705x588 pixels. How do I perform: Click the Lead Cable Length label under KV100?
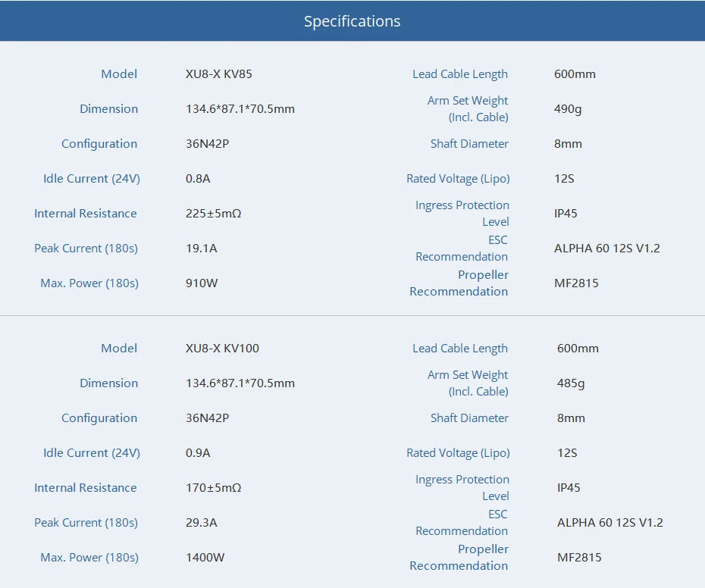coord(459,349)
